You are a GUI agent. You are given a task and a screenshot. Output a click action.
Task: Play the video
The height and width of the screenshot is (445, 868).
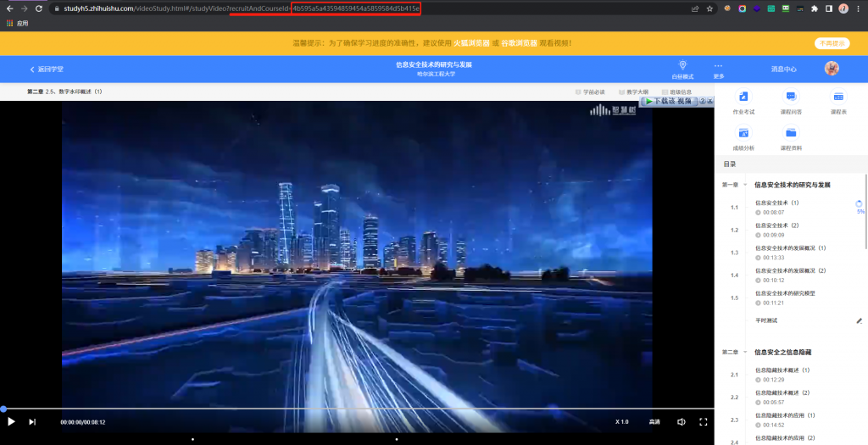11,422
